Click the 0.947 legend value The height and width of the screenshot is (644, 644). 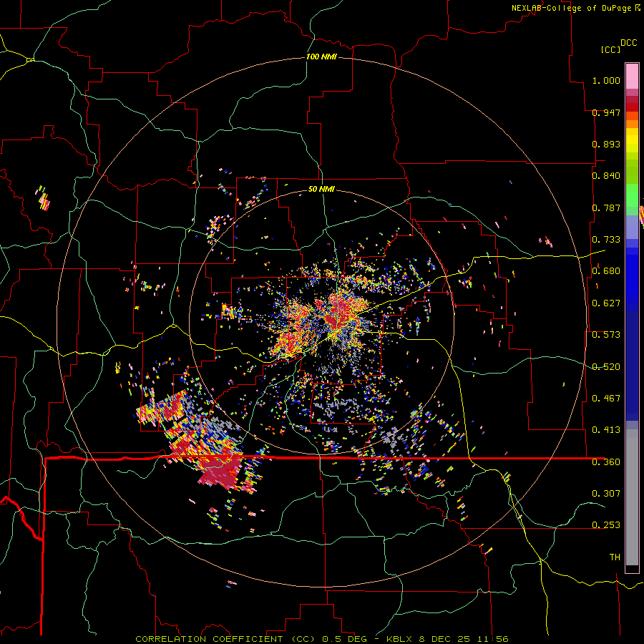coord(606,112)
